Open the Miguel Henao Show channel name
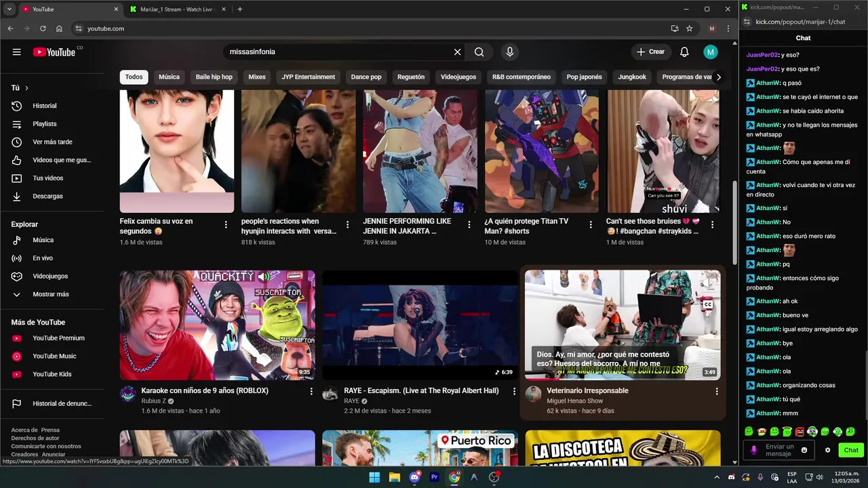This screenshot has height=488, width=868. (574, 401)
